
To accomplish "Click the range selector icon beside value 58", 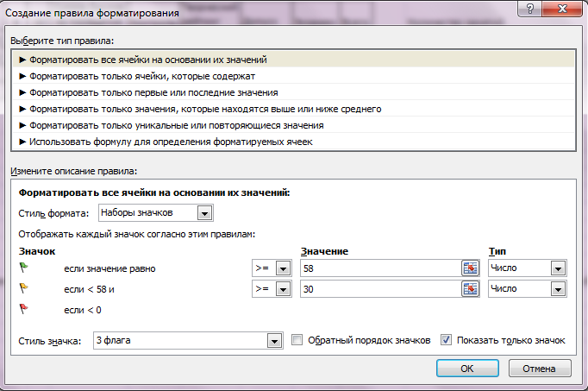I will click(470, 268).
